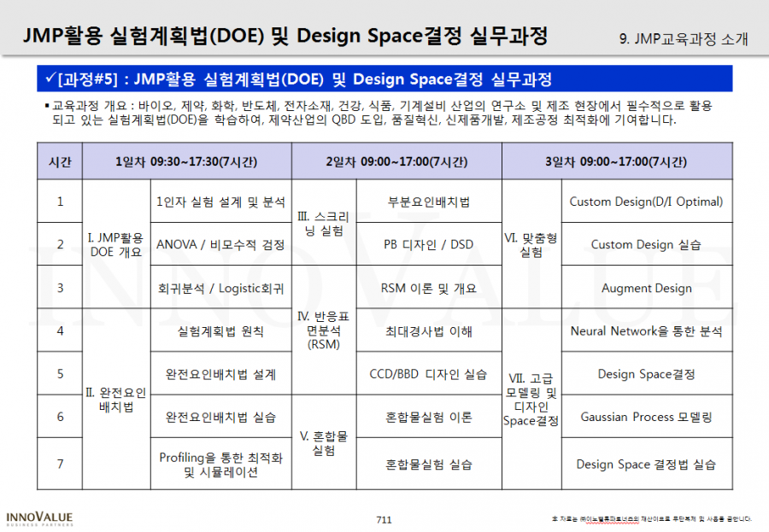Click the time row number '7'
The height and width of the screenshot is (532, 769).
pos(60,464)
